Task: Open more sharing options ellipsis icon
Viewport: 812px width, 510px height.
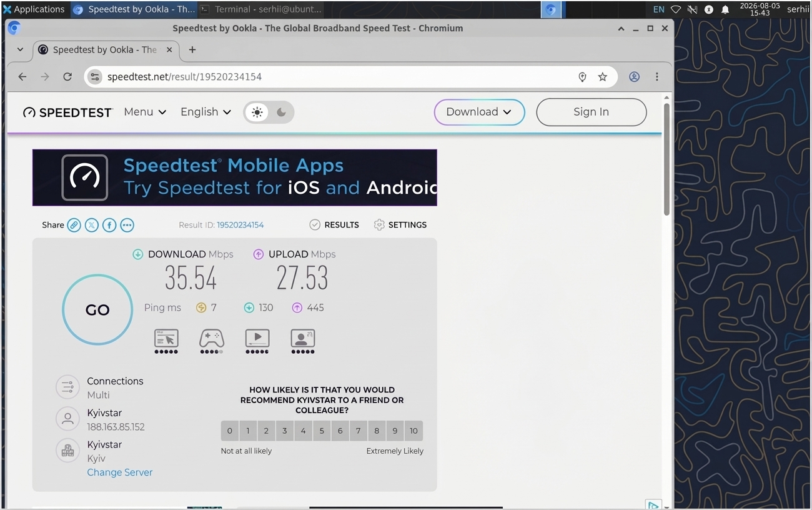Action: pyautogui.click(x=127, y=225)
